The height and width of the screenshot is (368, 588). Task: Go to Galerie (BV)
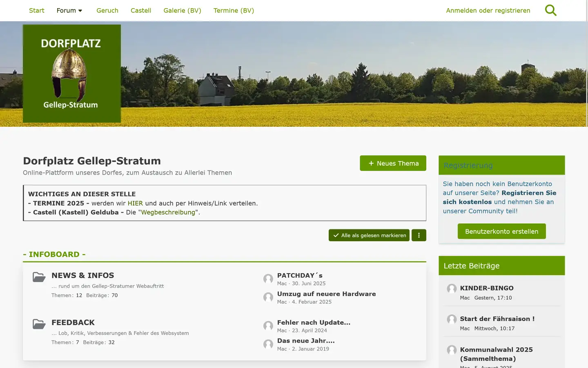point(182,10)
